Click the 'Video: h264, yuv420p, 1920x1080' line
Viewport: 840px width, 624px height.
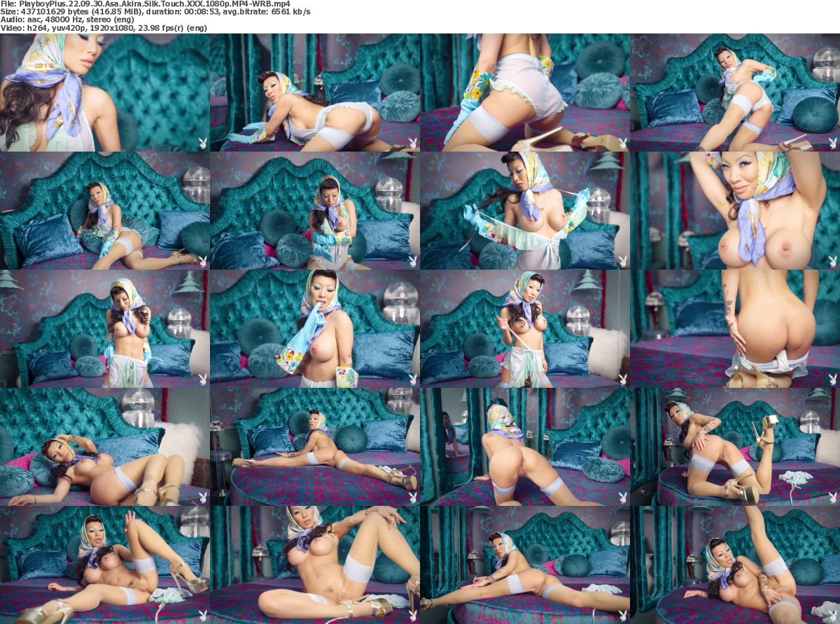(x=104, y=28)
